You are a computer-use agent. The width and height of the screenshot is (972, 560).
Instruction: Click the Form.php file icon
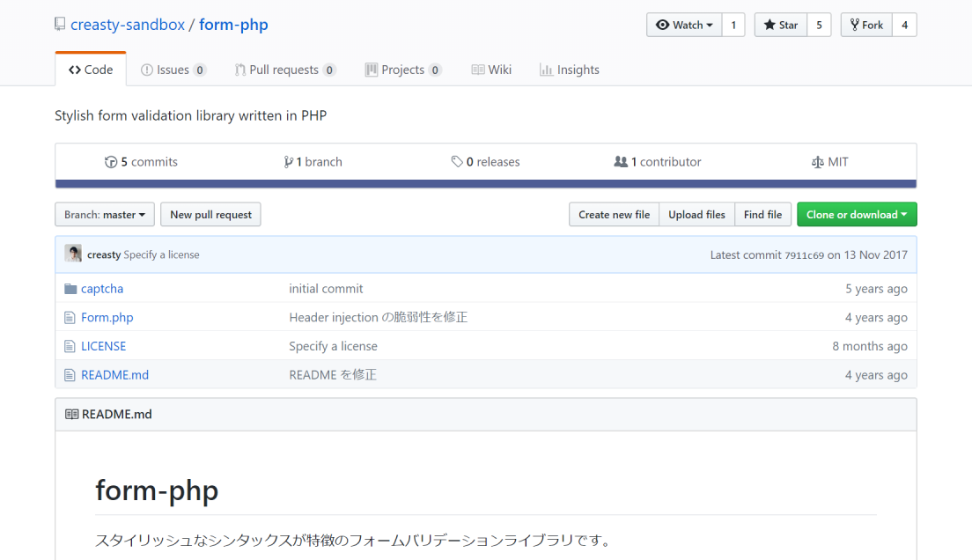pos(70,318)
